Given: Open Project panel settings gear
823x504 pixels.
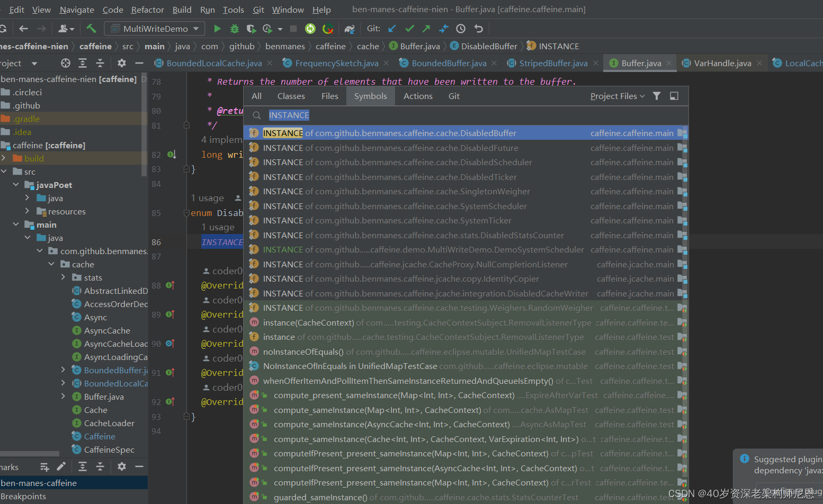Looking at the screenshot, I should [x=122, y=63].
